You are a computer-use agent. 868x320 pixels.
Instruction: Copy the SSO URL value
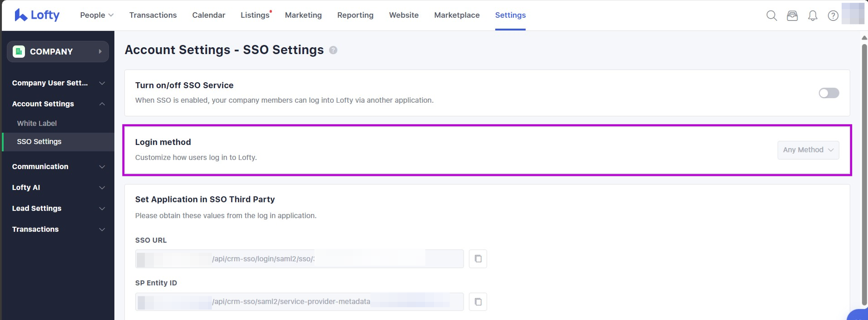pos(478,259)
